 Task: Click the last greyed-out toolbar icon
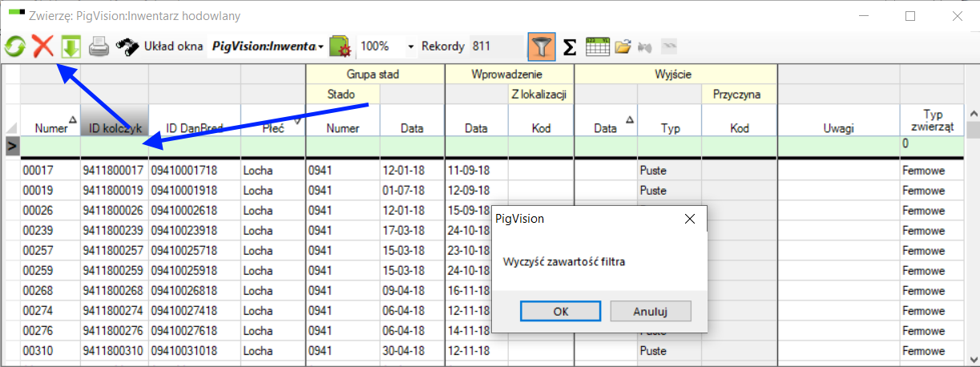668,47
